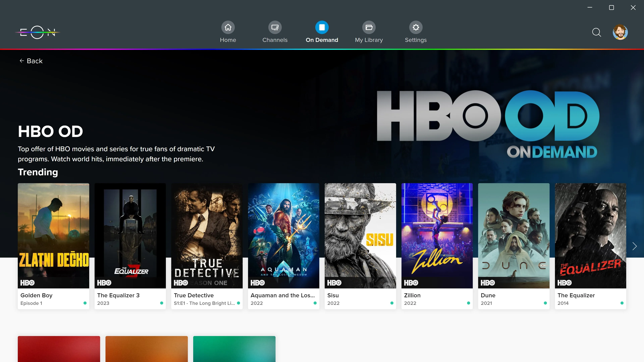Screen dimensions: 644x362
Task: Click the Sisu title text
Action: 333,295
